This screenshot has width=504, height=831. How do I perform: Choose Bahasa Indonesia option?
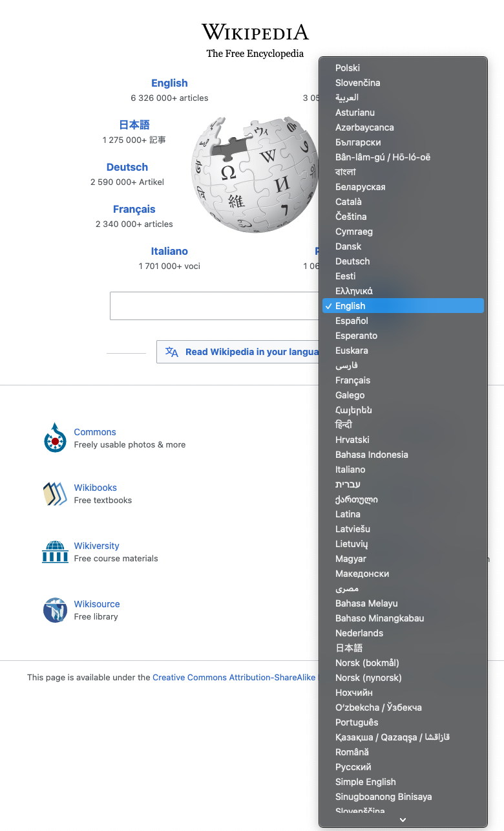pyautogui.click(x=403, y=455)
